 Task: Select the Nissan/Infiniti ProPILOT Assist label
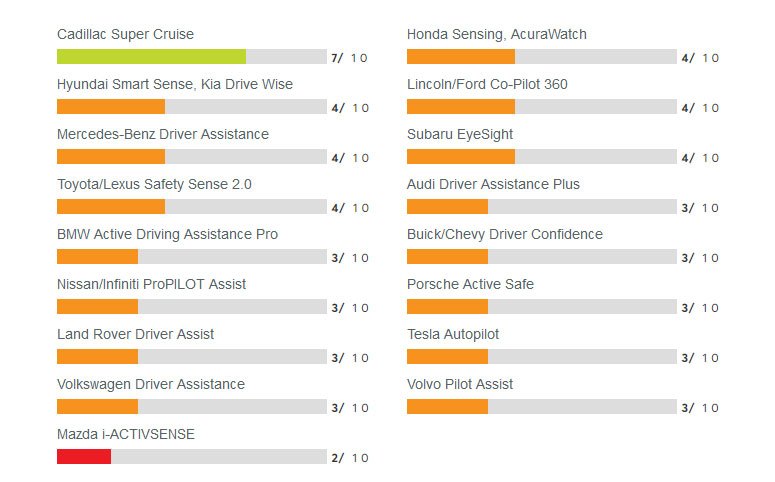[151, 284]
